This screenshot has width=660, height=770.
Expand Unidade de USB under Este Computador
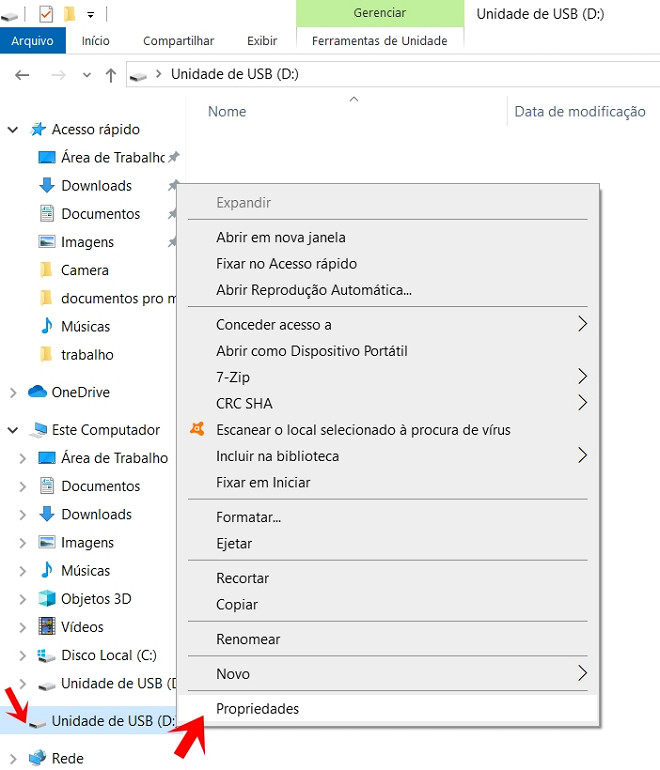(23, 684)
